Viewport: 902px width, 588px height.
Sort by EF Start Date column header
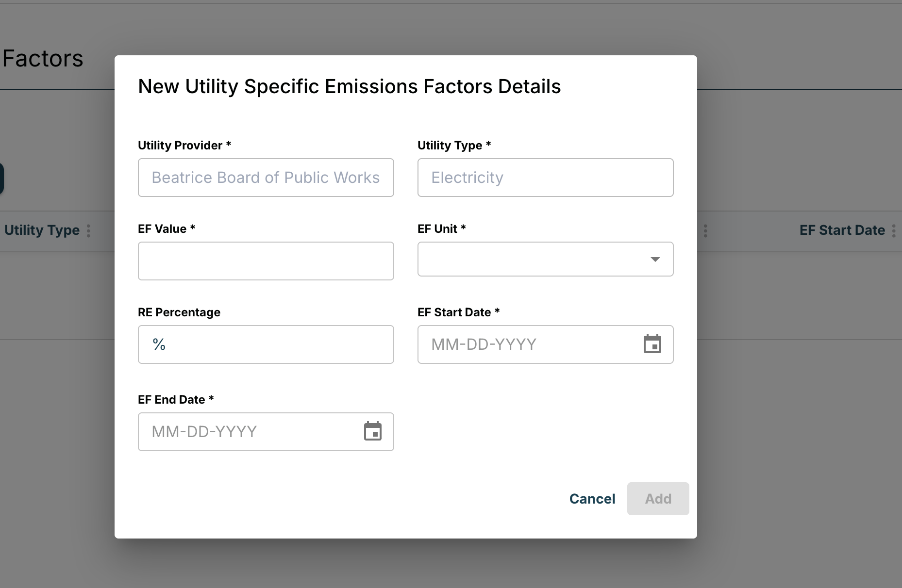pyautogui.click(x=842, y=230)
